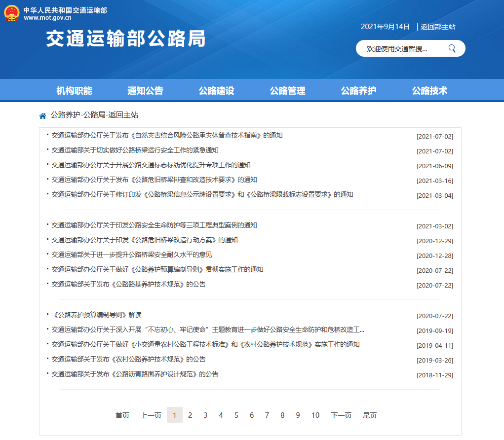Viewport: 504px width, 440px height.
Task: Click the date [2019-04-11]
Action: [x=435, y=346]
